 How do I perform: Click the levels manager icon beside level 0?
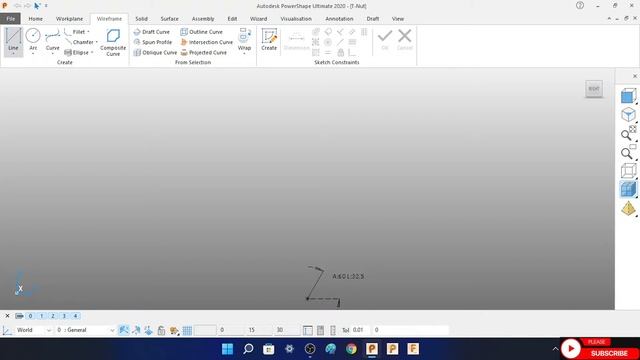click(x=19, y=316)
